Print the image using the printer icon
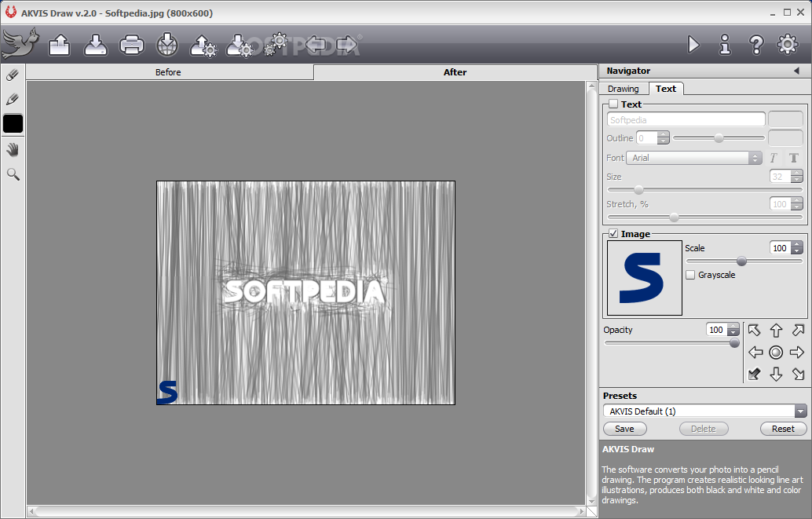 (131, 45)
